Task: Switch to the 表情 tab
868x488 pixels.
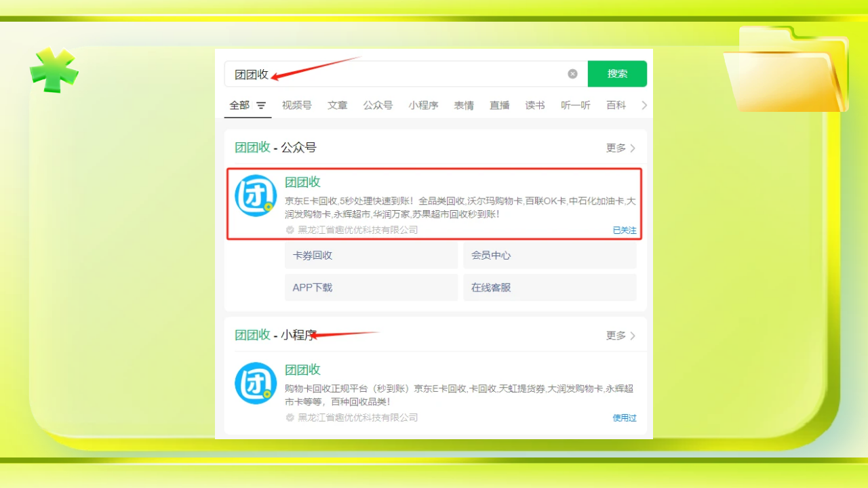Action: (464, 105)
